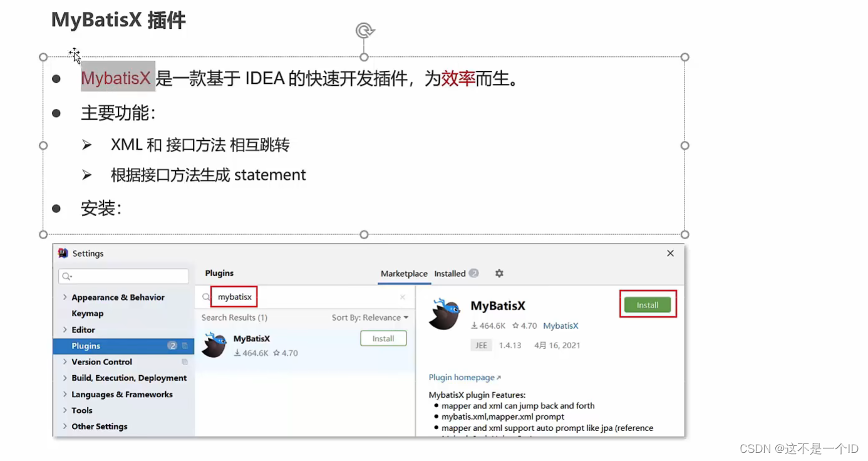
Task: Click the right-middle text box resize handle
Action: [685, 145]
